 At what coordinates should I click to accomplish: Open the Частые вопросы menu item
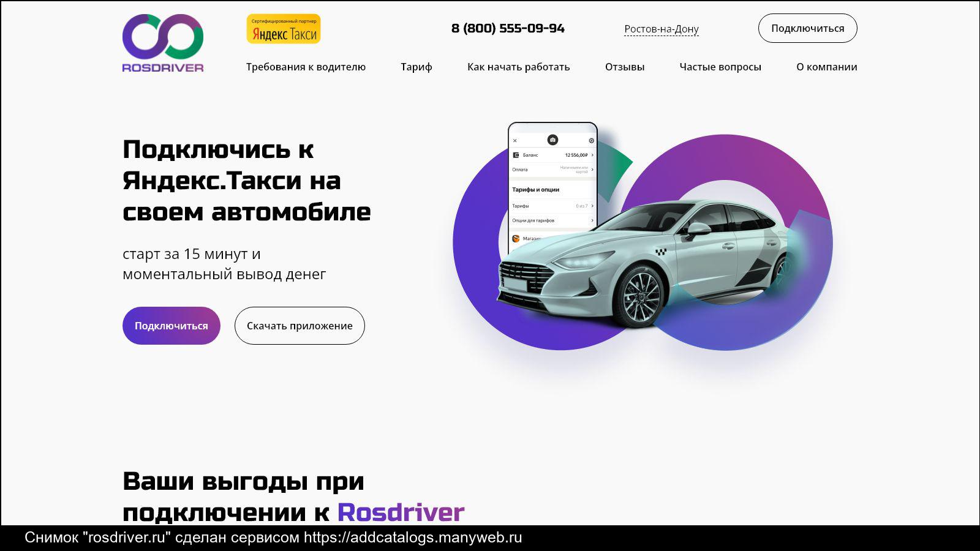tap(720, 67)
